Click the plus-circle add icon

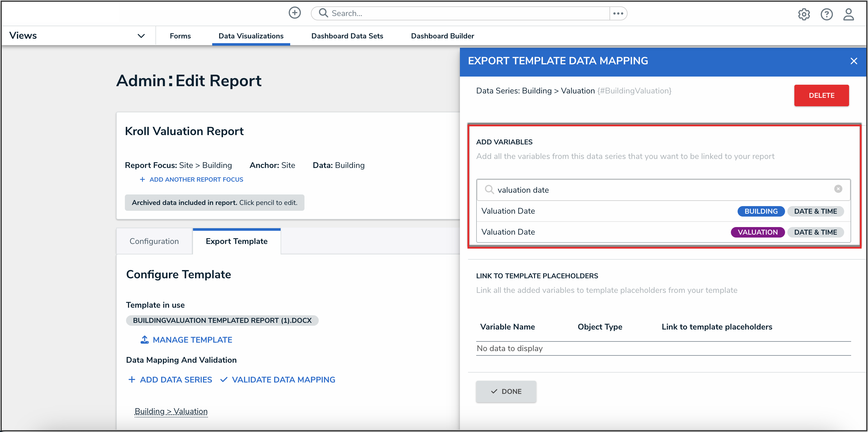pyautogui.click(x=295, y=13)
